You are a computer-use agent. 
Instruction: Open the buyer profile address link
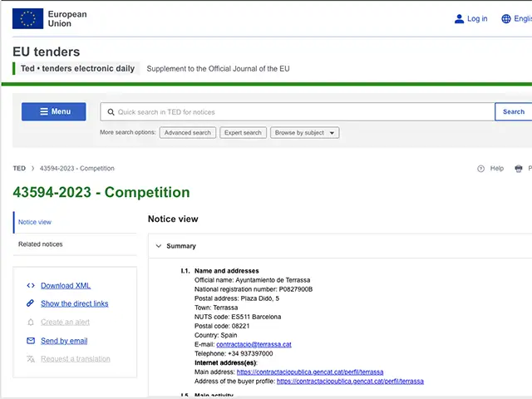point(350,382)
